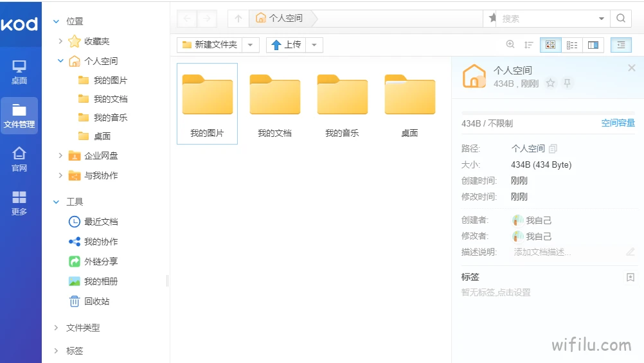
Task: Open 外链分享 in tools
Action: [93, 261]
